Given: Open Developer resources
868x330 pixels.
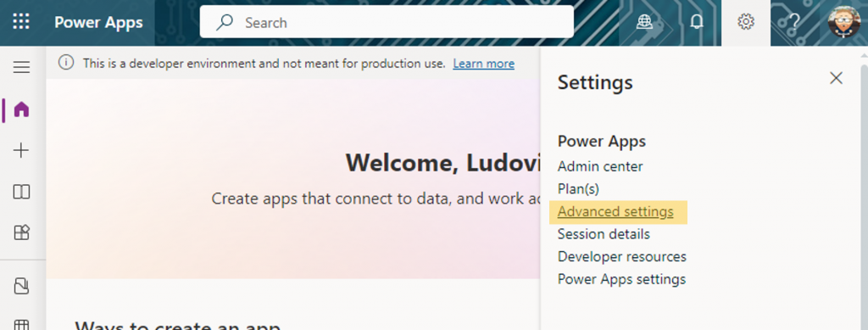Looking at the screenshot, I should (x=621, y=257).
